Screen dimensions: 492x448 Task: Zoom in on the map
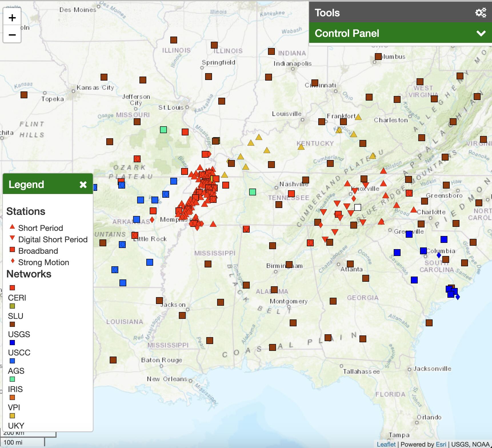[x=12, y=17]
